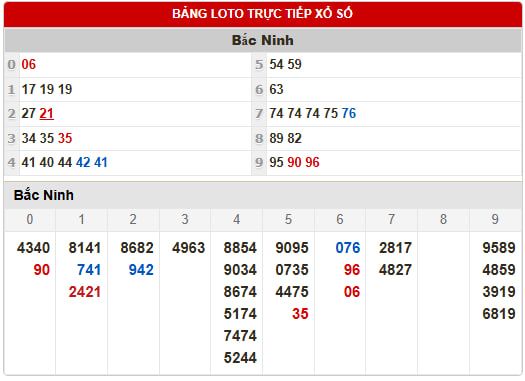Click blue number 42 in row 4
525x381 pixels.
pyautogui.click(x=83, y=163)
